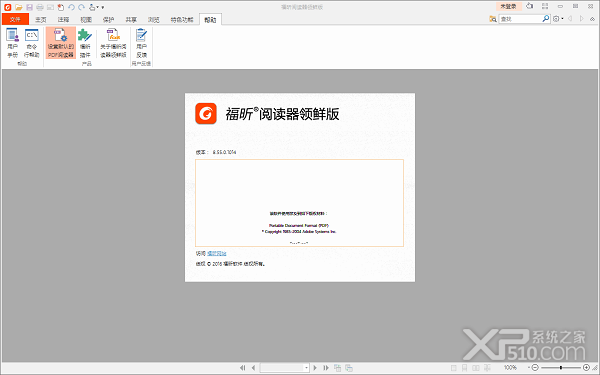Click the 100% zoom level value
Screen dimensions: 600x375
(510, 368)
